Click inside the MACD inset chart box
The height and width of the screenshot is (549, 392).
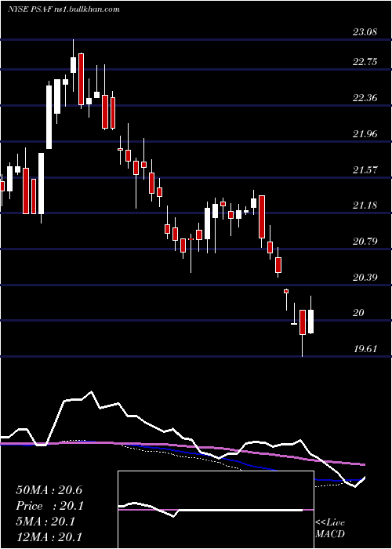tap(216, 510)
